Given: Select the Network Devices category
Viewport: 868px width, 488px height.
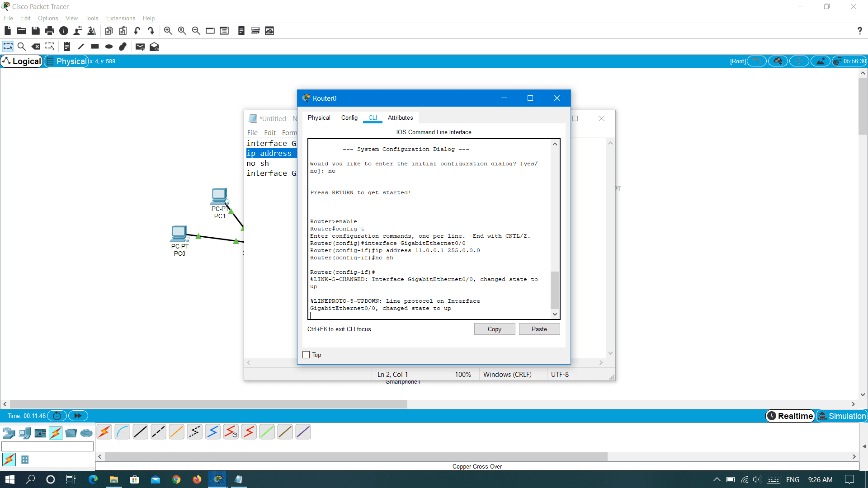Looking at the screenshot, I should point(9,433).
